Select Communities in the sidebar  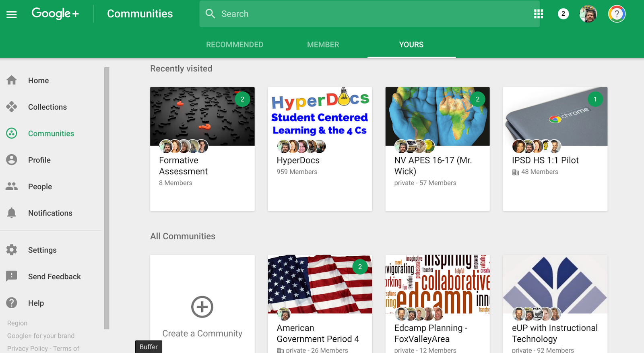(50, 133)
